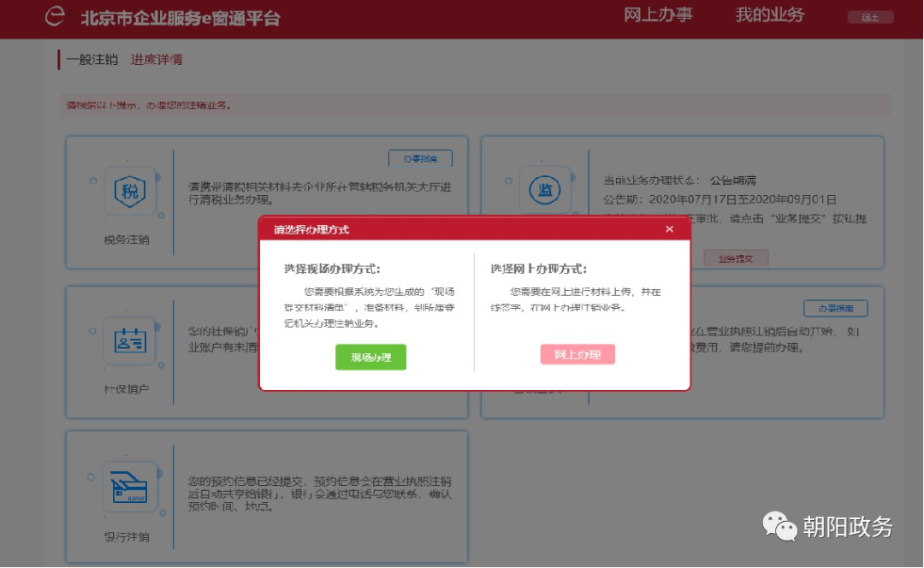Click the 社保销户 label text
This screenshot has height=568, width=924.
tap(127, 389)
